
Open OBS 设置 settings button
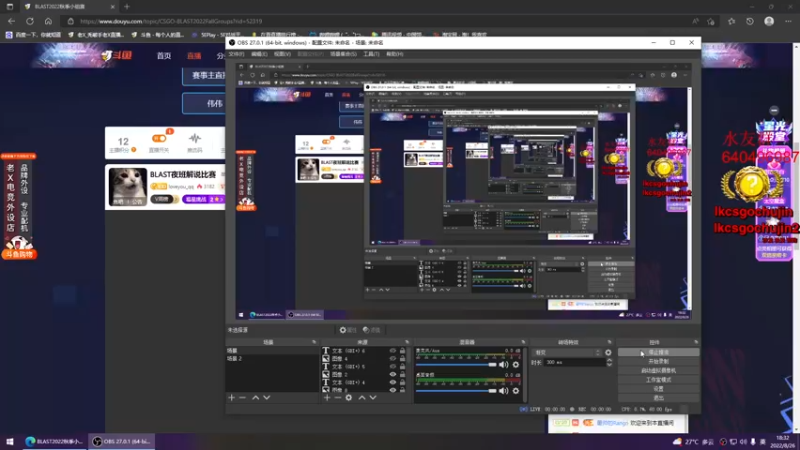(x=658, y=389)
